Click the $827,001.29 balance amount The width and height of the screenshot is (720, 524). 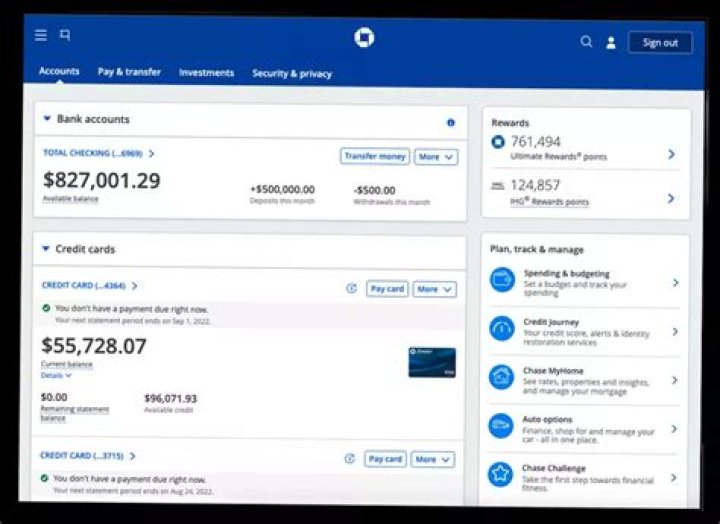pyautogui.click(x=101, y=180)
